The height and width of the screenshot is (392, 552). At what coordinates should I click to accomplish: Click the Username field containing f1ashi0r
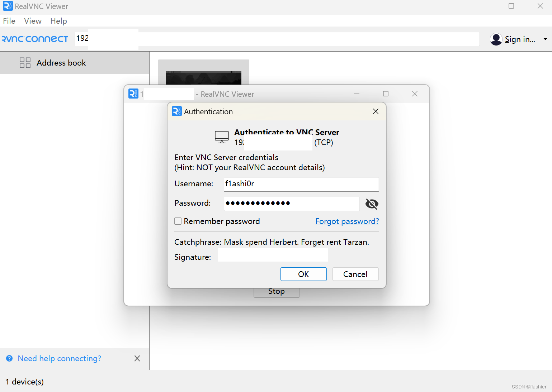[301, 184]
